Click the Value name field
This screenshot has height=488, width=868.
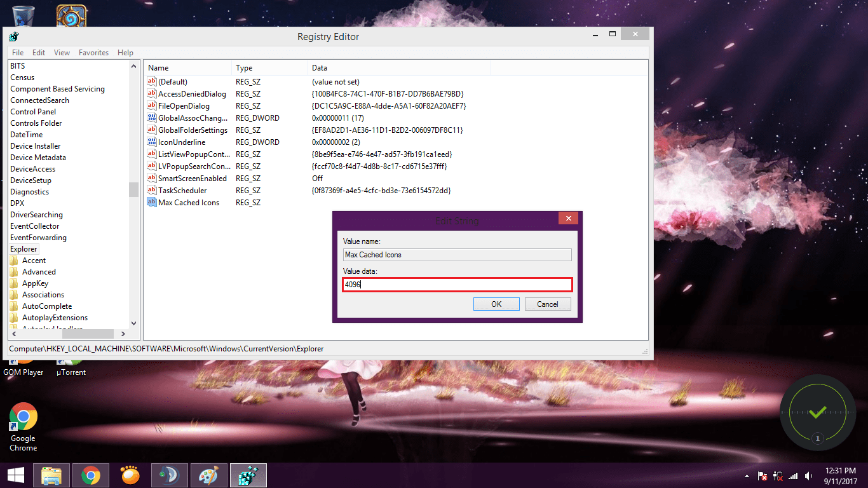(x=457, y=255)
